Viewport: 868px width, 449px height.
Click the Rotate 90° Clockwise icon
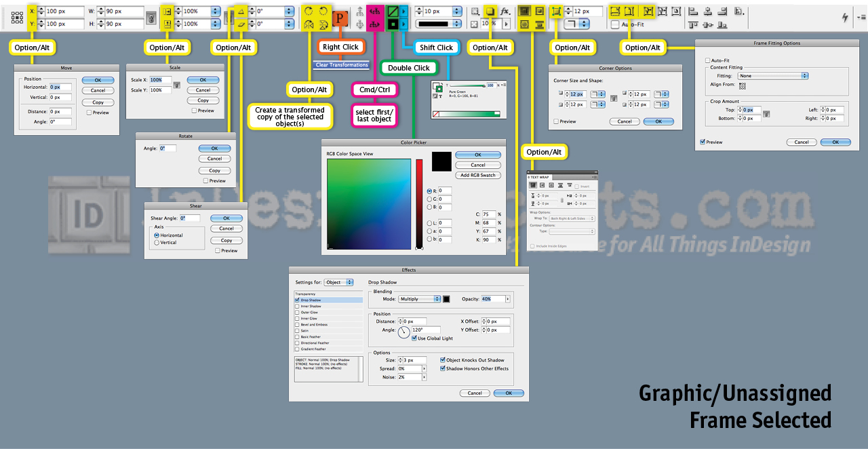coord(309,12)
